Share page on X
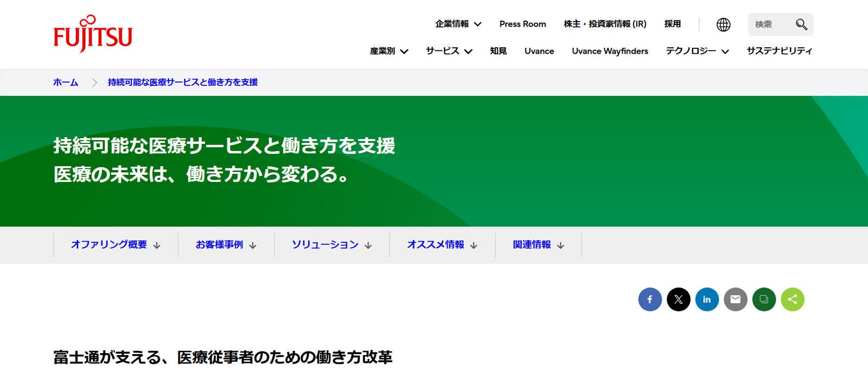Viewport: 868px width, 371px height. (679, 299)
